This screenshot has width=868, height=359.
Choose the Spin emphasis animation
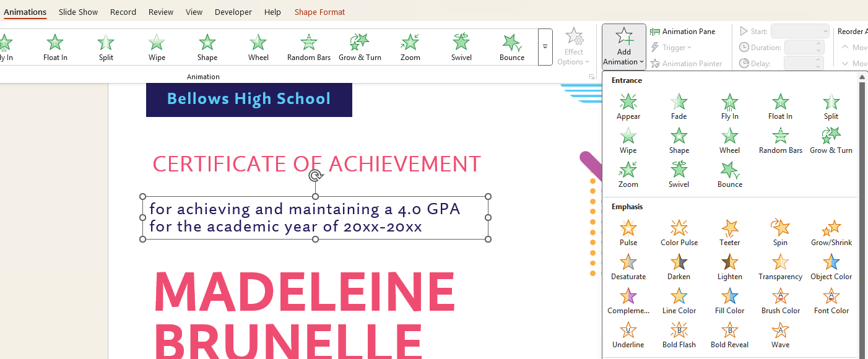point(780,233)
